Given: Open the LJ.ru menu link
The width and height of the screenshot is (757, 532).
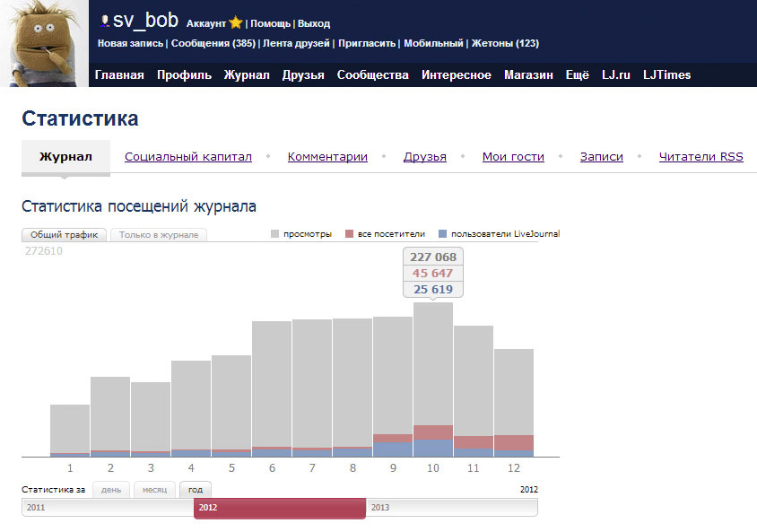Looking at the screenshot, I should point(616,74).
